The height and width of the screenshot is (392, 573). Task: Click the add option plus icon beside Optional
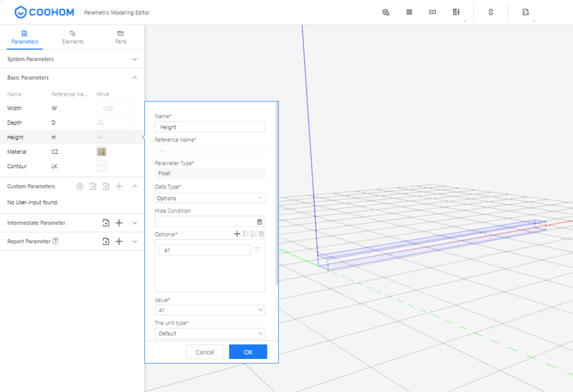pos(237,234)
